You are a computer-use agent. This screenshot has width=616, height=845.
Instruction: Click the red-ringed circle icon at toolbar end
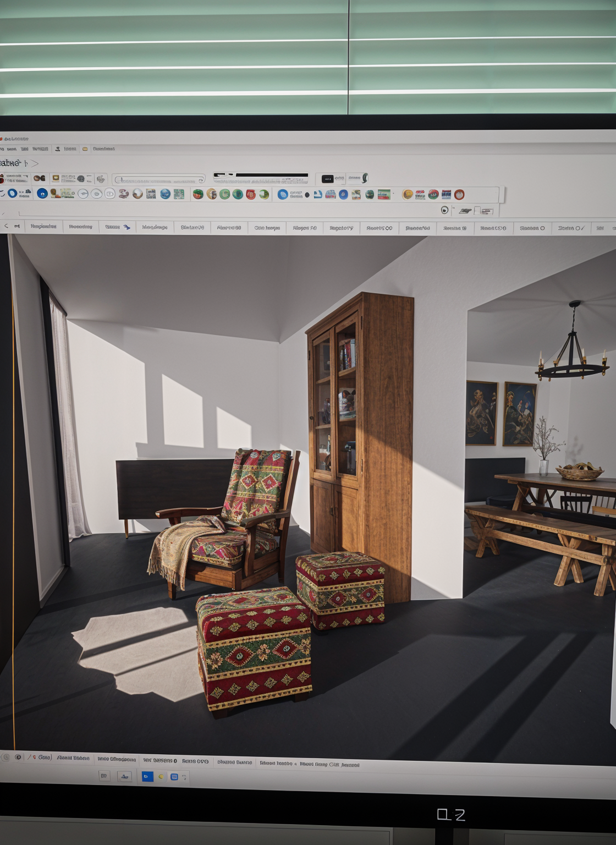coord(459,194)
